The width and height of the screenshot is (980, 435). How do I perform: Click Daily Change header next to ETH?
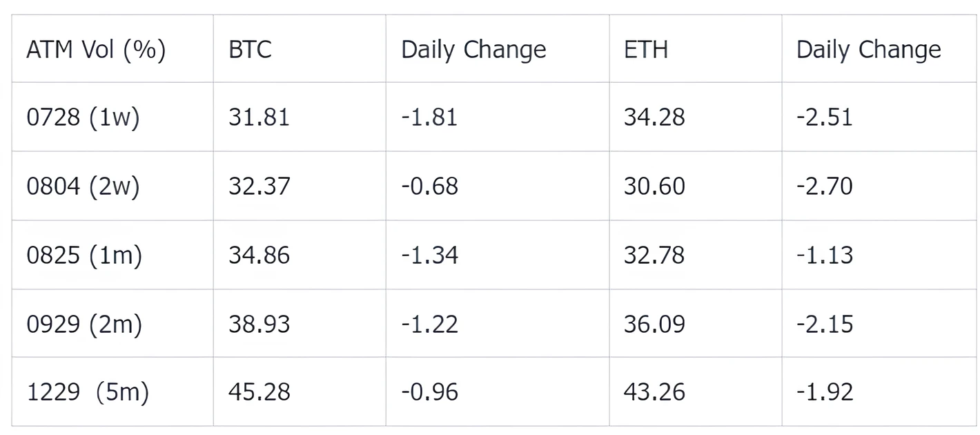(868, 50)
